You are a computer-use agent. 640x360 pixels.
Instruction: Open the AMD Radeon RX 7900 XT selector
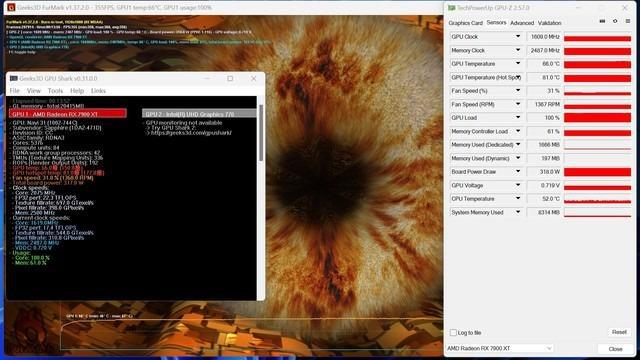click(500, 349)
